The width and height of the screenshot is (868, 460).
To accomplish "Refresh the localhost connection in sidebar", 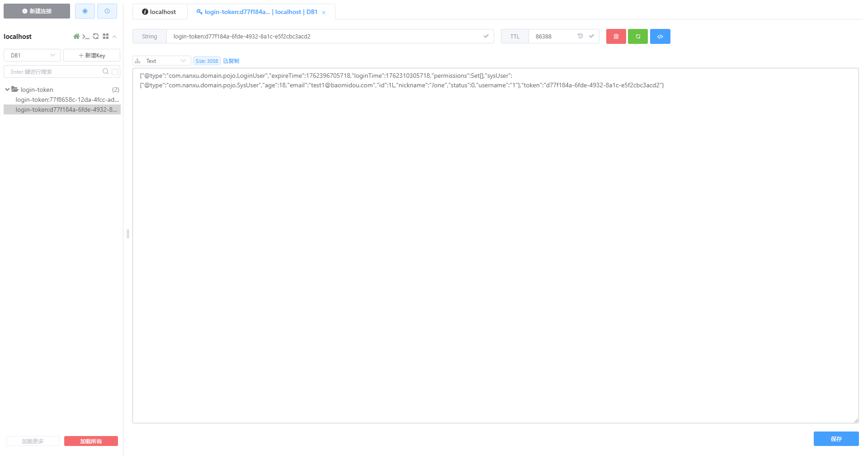I will pyautogui.click(x=96, y=37).
